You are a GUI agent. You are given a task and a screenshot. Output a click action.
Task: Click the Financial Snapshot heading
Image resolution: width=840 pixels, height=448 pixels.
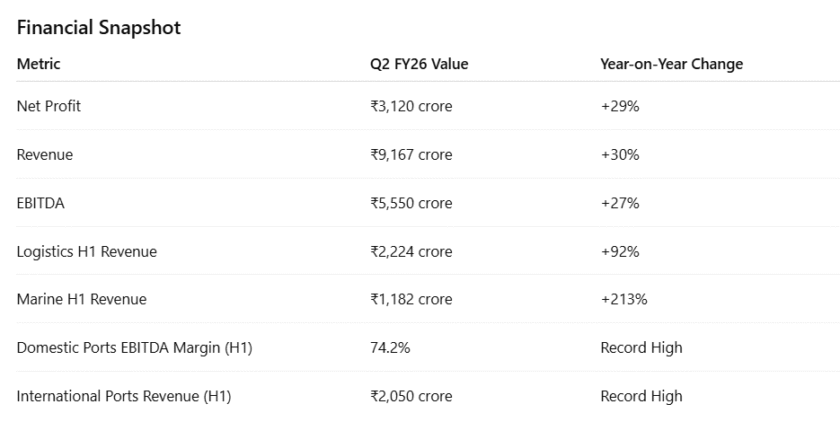pyautogui.click(x=99, y=29)
